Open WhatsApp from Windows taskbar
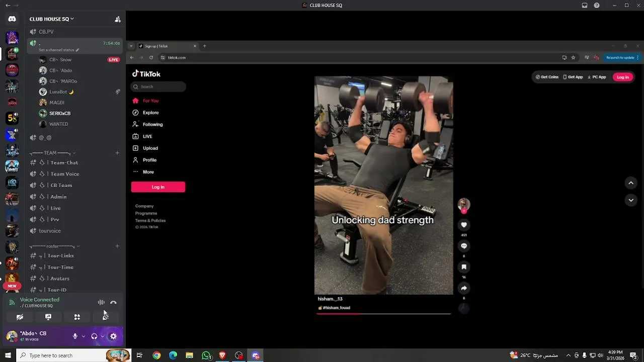The image size is (644, 362). [x=206, y=355]
